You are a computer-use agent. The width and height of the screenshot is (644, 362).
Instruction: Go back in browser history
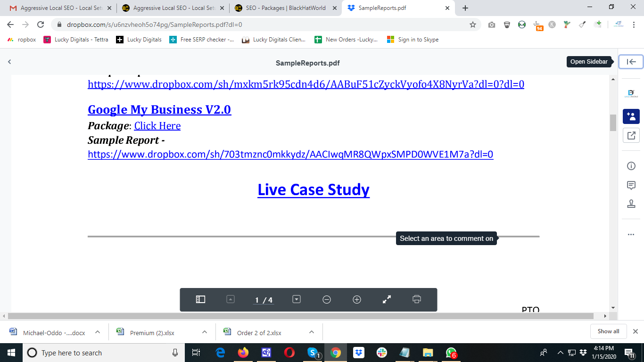point(10,25)
